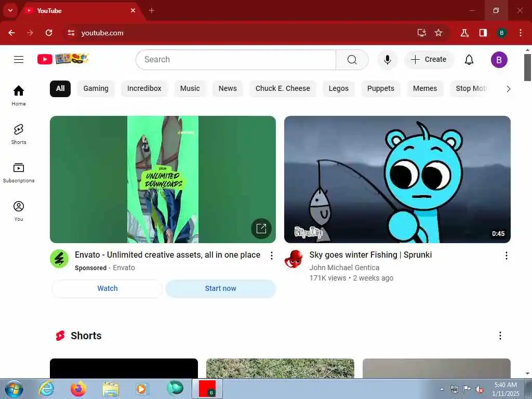Image resolution: width=532 pixels, height=399 pixels.
Task: Click the Start now button
Action: 220,289
